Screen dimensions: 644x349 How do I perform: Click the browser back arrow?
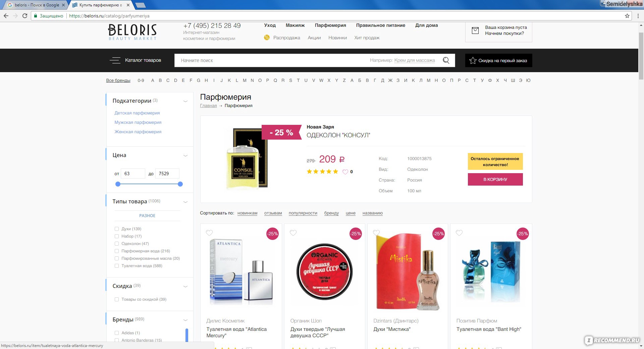point(6,16)
